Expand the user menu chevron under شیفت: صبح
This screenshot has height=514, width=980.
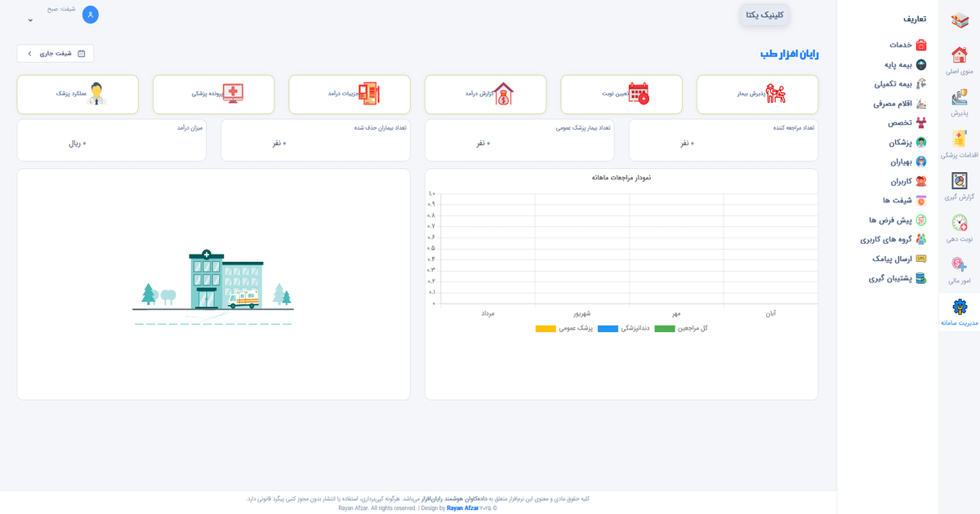[30, 20]
